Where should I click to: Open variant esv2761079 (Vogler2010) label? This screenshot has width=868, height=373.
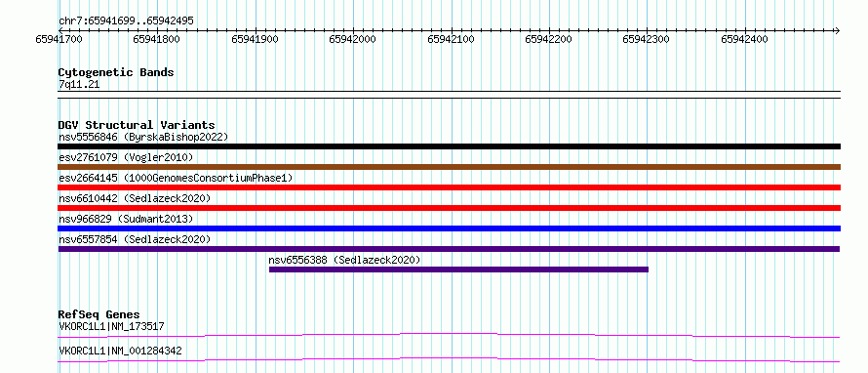pos(126,157)
